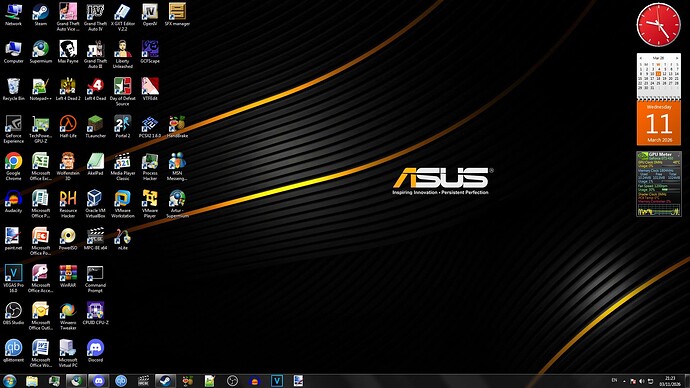Select the TLauncher desktop shortcut
Image resolution: width=690 pixels, height=388 pixels.
(95, 127)
